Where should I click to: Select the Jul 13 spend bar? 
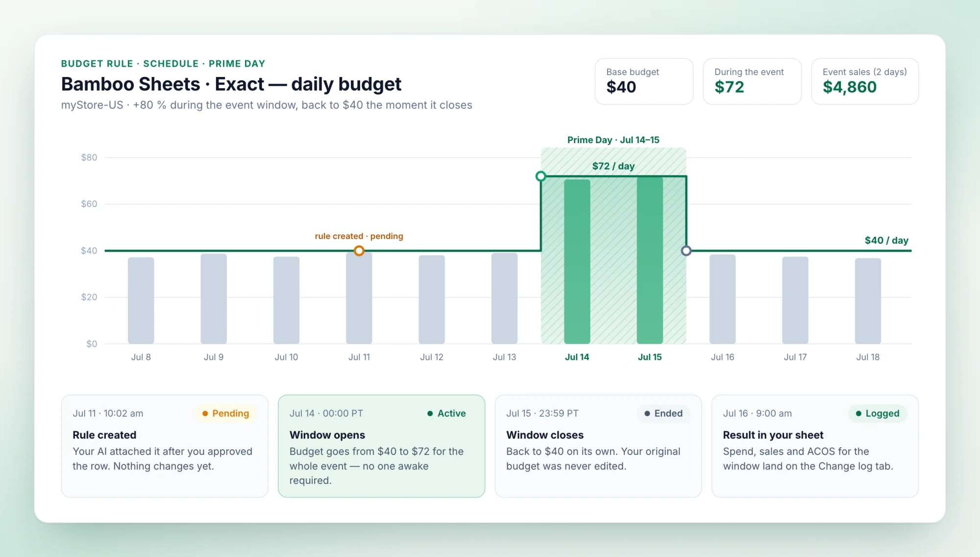tap(504, 298)
